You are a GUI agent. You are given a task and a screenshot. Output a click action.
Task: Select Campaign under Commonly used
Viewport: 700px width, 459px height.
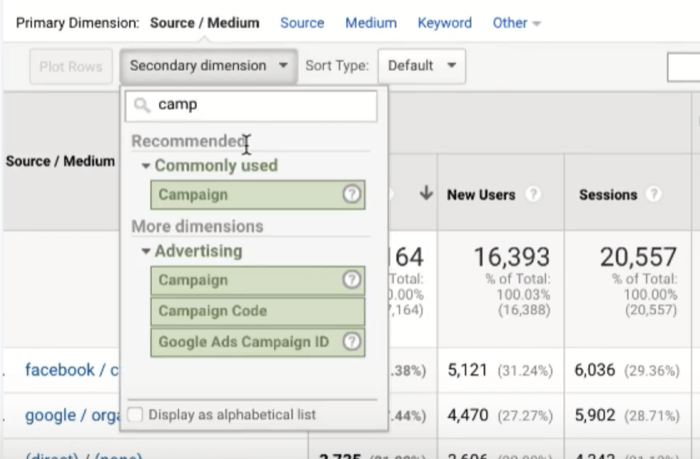pos(258,195)
